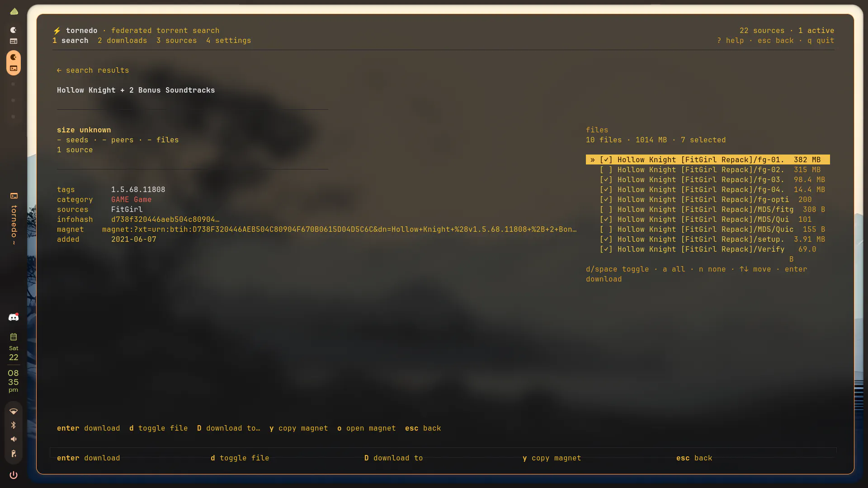Uncheck the fg-03 98.4 MB file
The width and height of the screenshot is (868, 488).
coord(606,180)
